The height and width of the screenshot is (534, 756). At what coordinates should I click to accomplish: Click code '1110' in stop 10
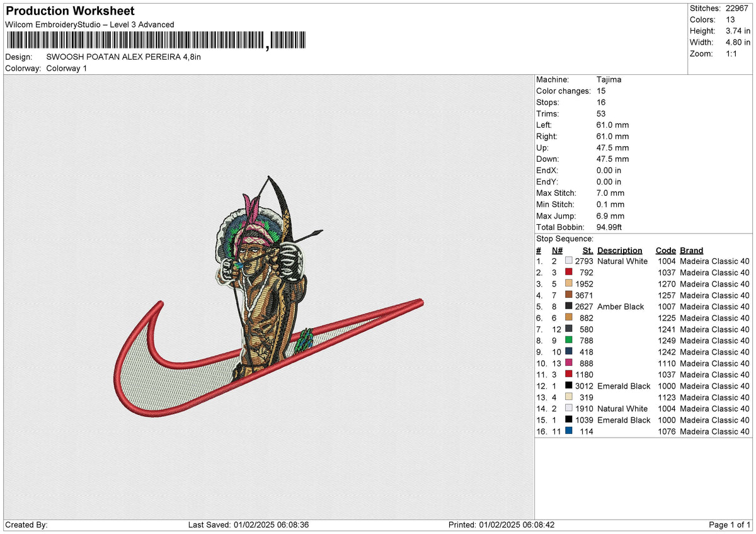667,363
